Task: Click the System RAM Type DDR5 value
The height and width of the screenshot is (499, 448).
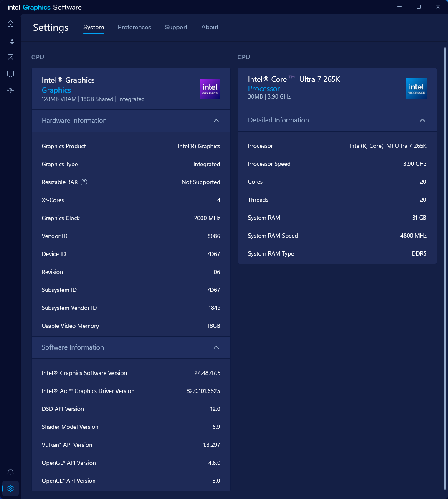Action: (x=419, y=253)
